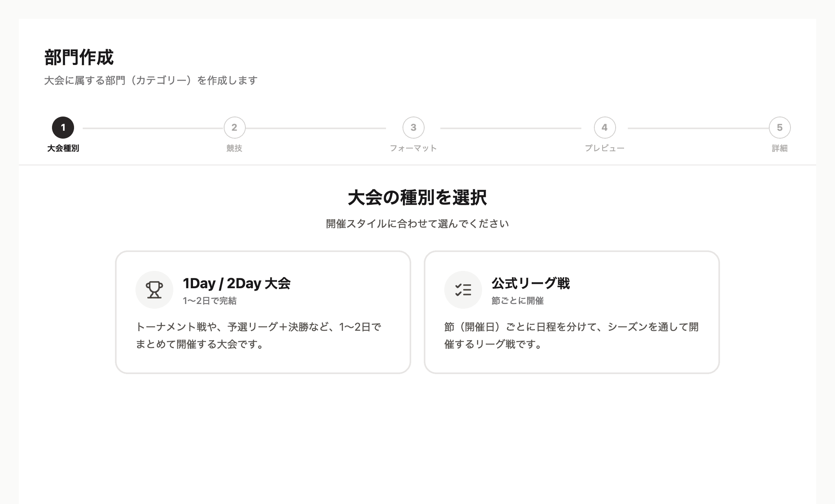This screenshot has width=835, height=504.
Task: Click the checklist icon on 公式リーグ戦 card
Action: click(x=463, y=290)
